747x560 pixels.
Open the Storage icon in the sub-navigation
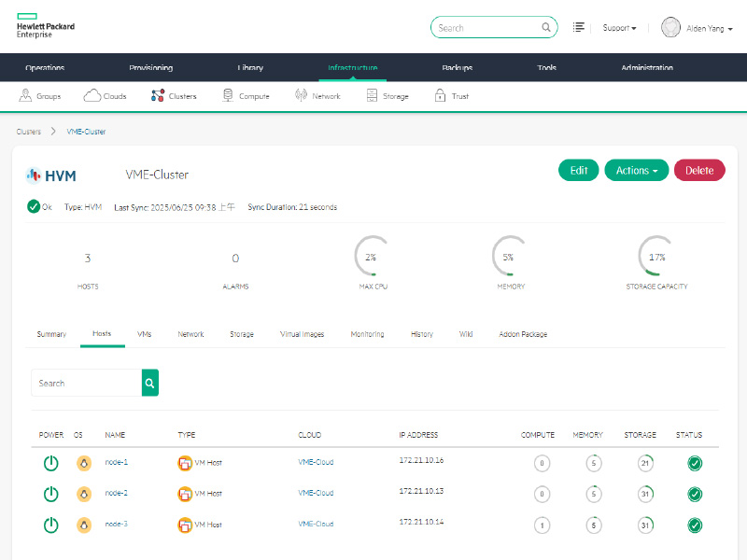(372, 96)
